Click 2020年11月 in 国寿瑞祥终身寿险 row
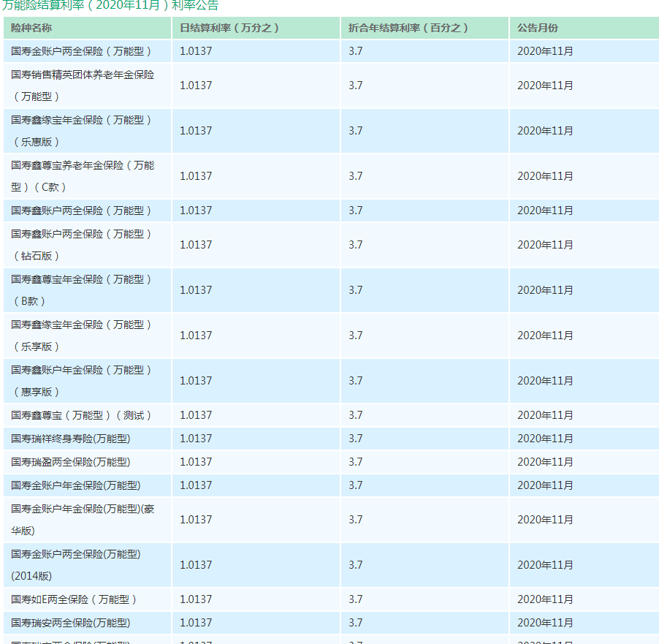The height and width of the screenshot is (644, 659). (545, 439)
